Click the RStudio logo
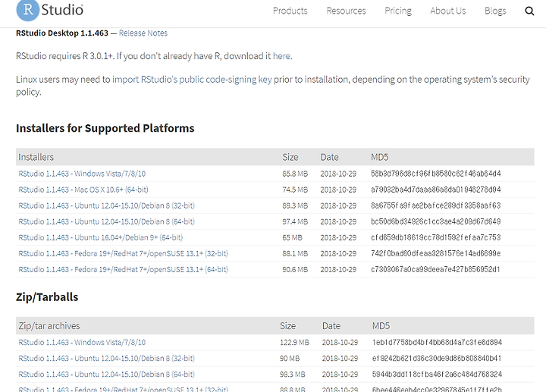546x392 pixels. pyautogui.click(x=50, y=10)
